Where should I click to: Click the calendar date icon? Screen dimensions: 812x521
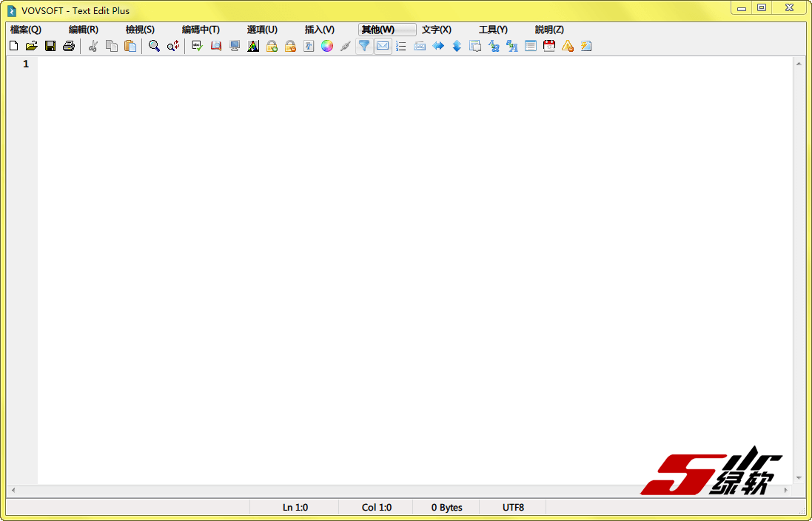(549, 46)
